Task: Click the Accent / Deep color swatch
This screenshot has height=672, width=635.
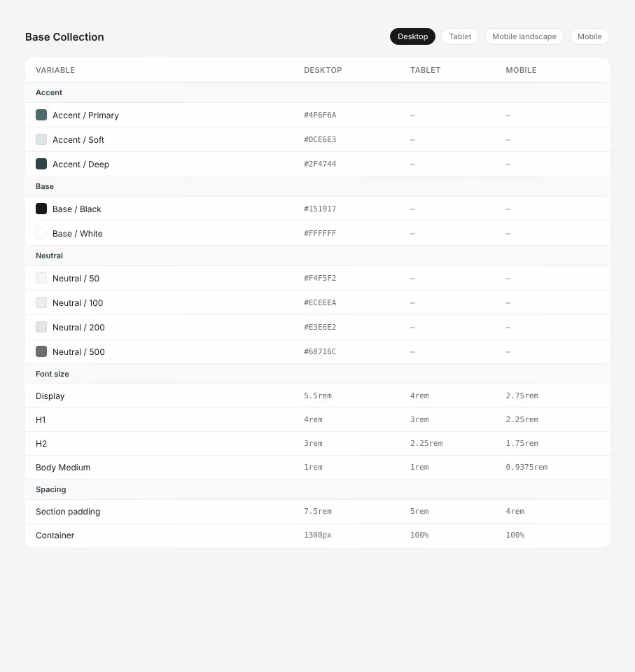Action: click(x=41, y=164)
